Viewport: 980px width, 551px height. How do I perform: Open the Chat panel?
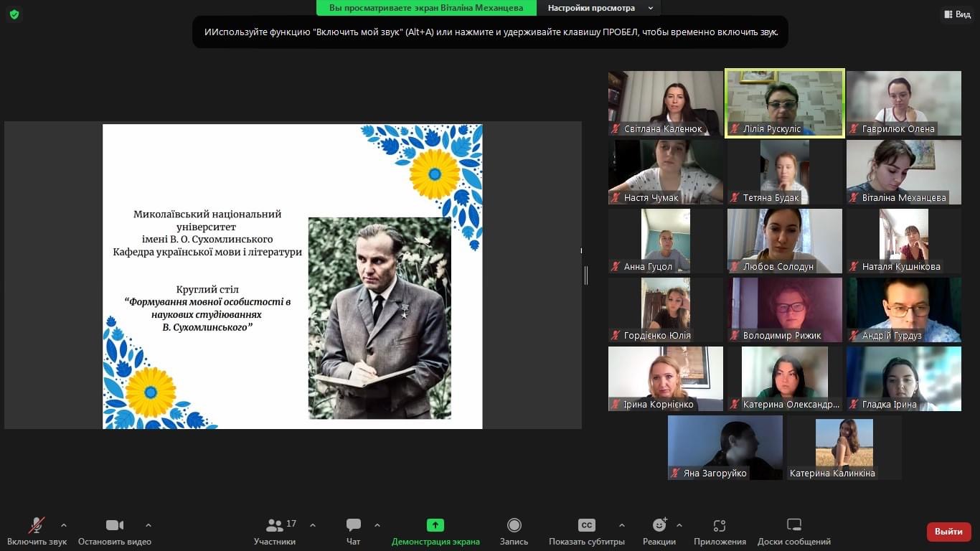(353, 526)
